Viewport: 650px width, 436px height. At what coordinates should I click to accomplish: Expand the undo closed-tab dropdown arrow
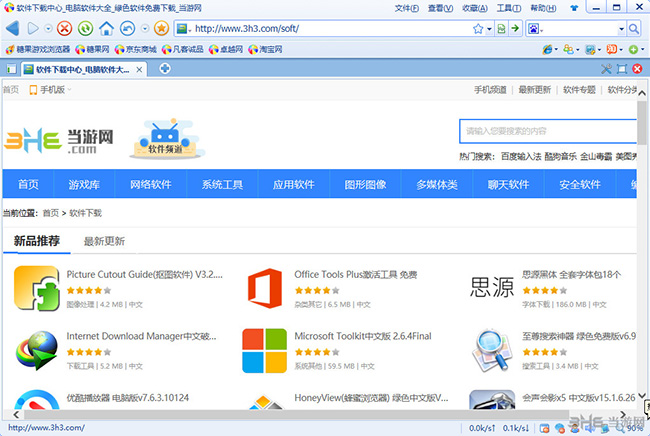pyautogui.click(x=145, y=29)
